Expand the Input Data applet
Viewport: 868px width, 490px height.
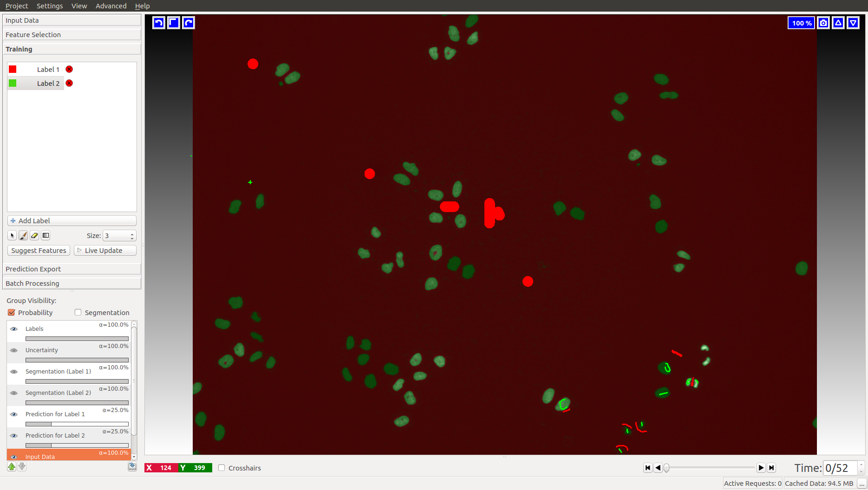coord(72,20)
